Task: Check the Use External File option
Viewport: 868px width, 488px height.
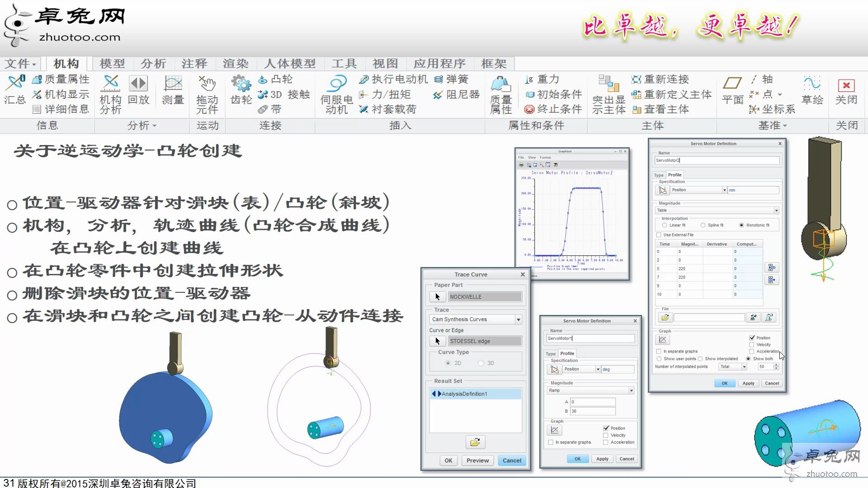Action: tap(659, 235)
